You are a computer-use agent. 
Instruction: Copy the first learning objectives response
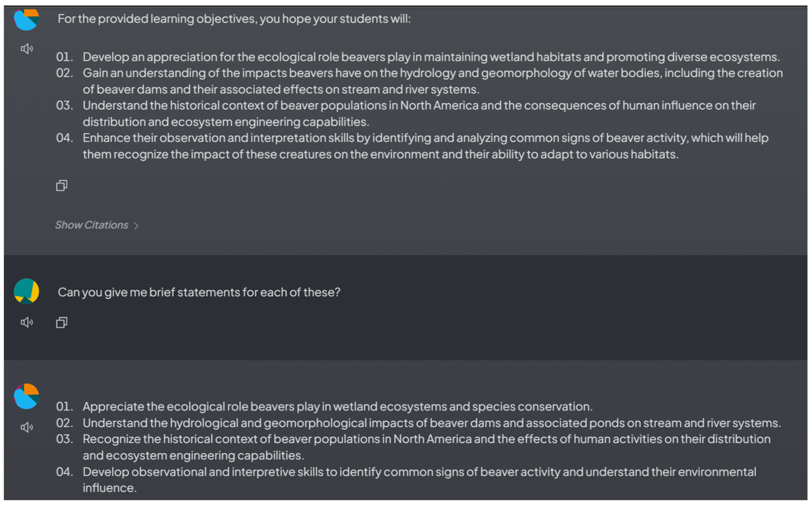click(x=62, y=185)
